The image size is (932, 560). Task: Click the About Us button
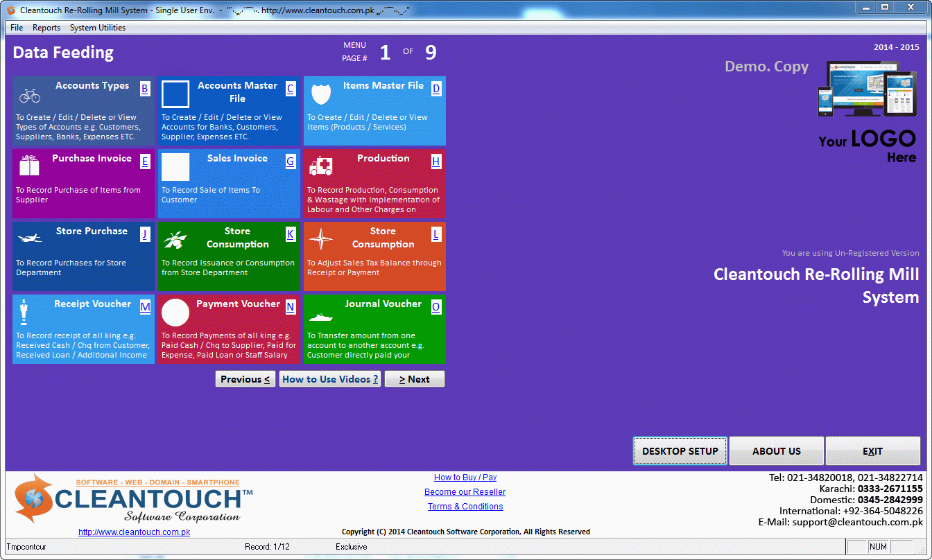point(777,451)
